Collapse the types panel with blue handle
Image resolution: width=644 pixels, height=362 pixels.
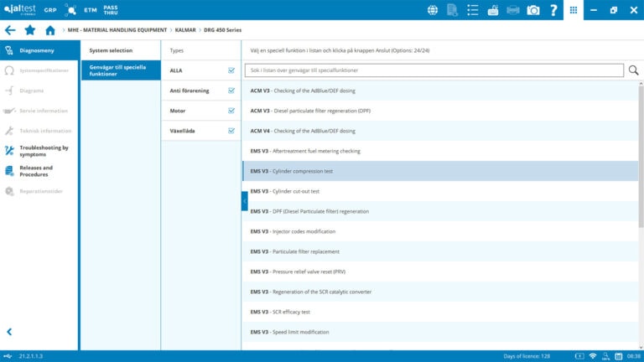point(244,201)
